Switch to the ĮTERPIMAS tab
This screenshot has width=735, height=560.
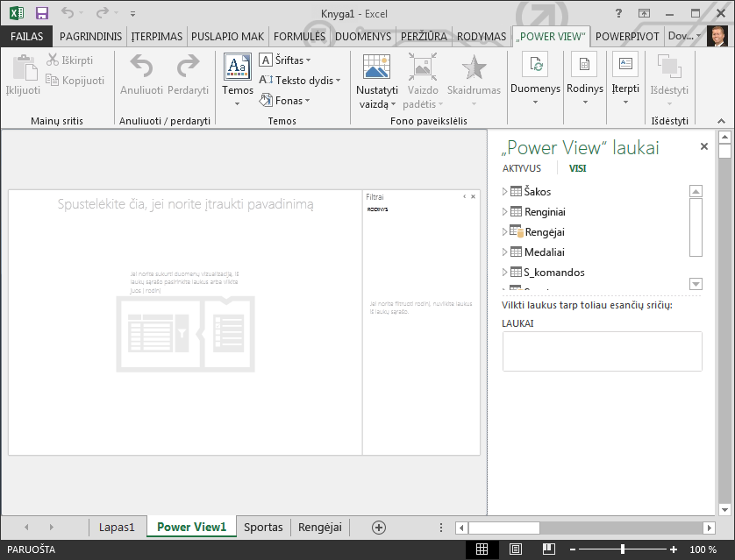click(157, 36)
